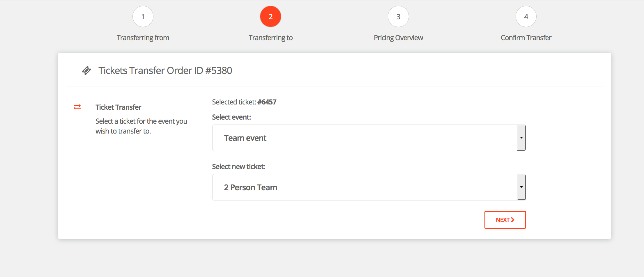Open the "2 Person Team" ticket dropdown

[x=364, y=187]
